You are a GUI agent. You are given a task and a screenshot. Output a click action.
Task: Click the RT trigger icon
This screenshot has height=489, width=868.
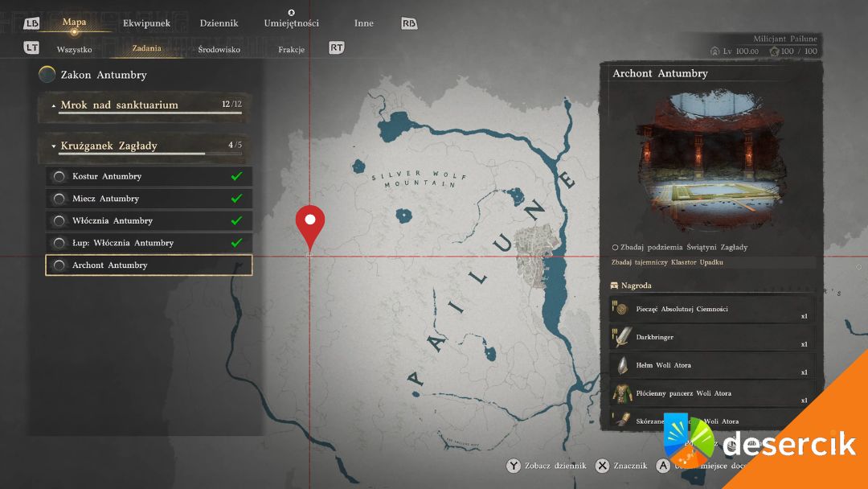point(337,48)
